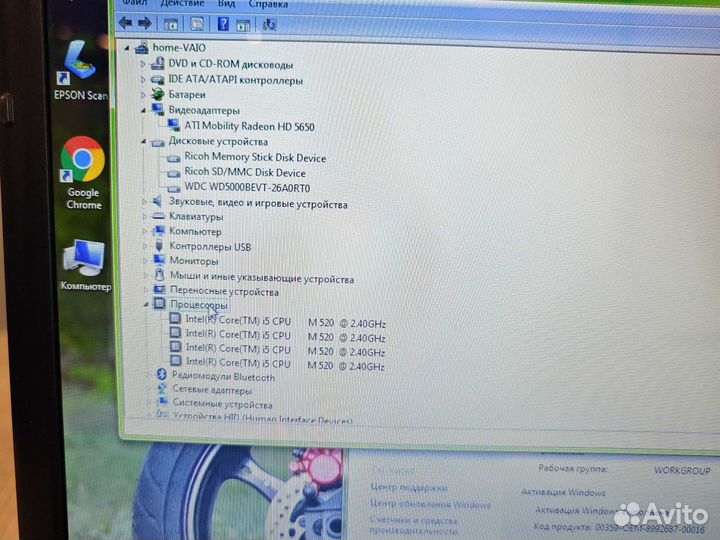Click the IDE ATA/ATAPI контроллеры icon
This screenshot has height=540, width=720.
158,79
